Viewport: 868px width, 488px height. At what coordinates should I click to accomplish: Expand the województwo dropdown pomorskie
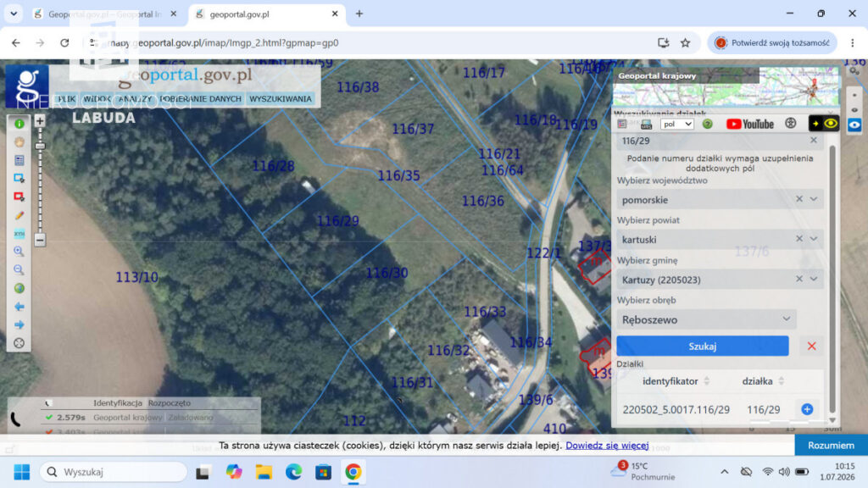[x=814, y=199]
